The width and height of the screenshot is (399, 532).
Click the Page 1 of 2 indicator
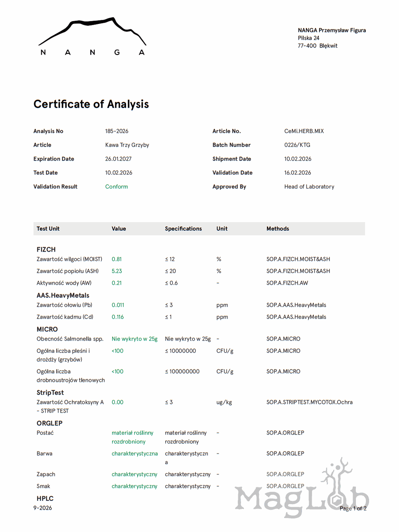[x=353, y=508]
